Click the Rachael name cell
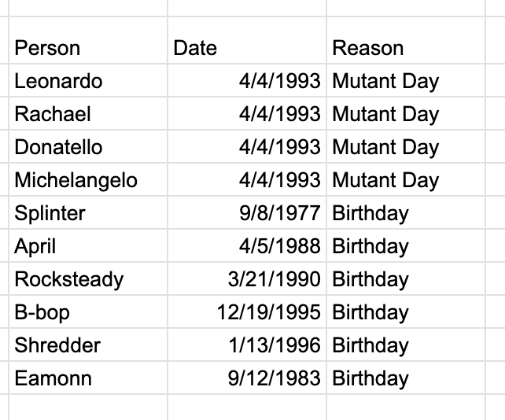 point(88,114)
